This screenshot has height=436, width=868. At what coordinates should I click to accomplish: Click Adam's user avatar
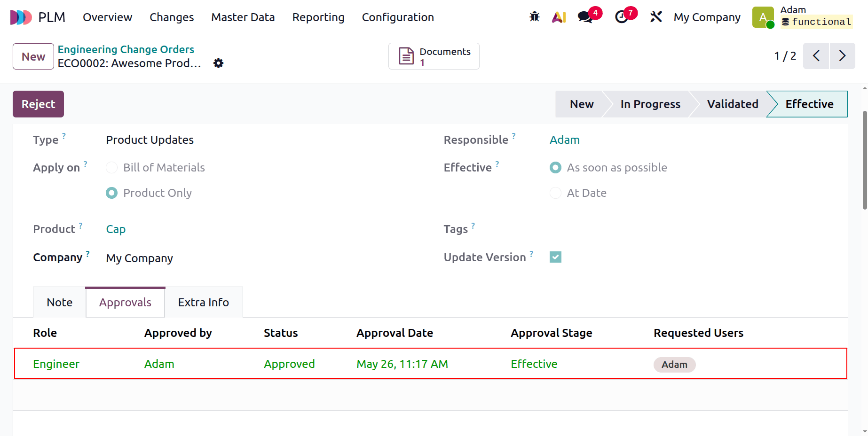(763, 17)
